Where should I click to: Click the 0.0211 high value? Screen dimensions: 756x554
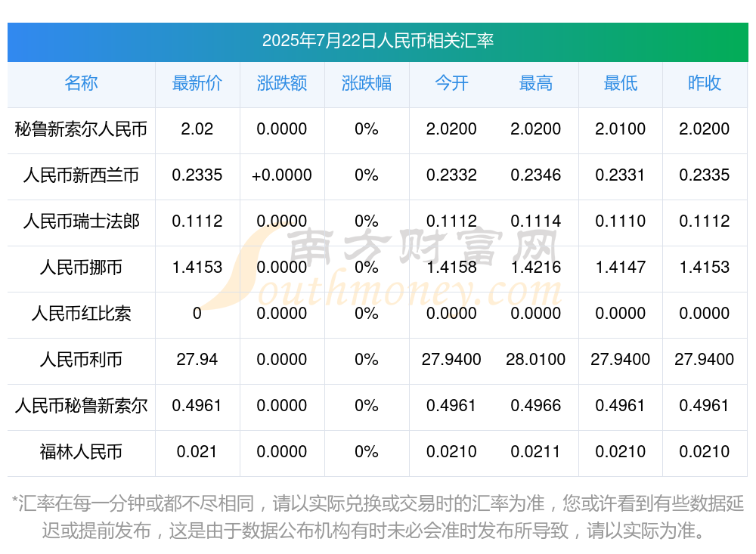tap(536, 452)
